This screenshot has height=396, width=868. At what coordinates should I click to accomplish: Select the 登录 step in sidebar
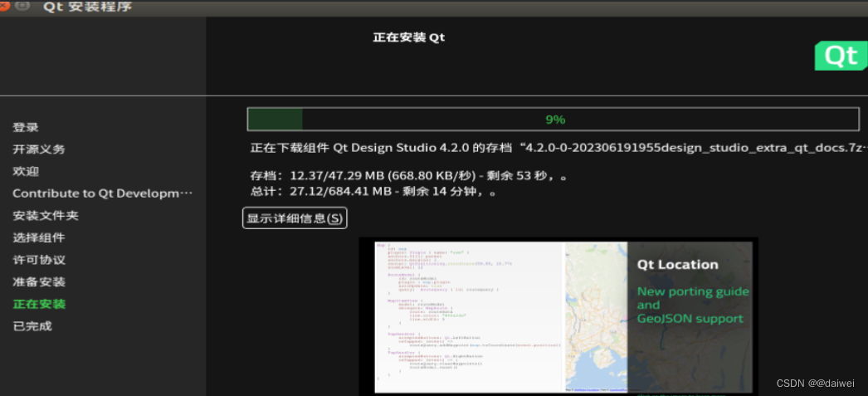click(26, 127)
